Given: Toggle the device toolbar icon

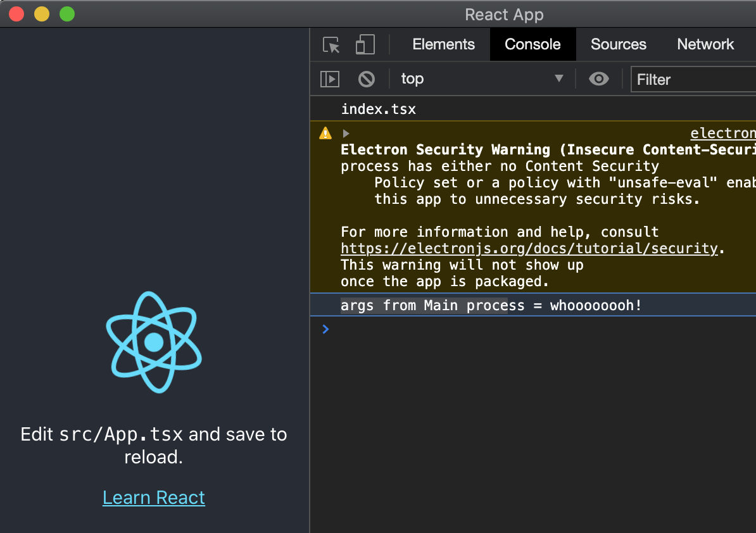Looking at the screenshot, I should click(x=365, y=44).
